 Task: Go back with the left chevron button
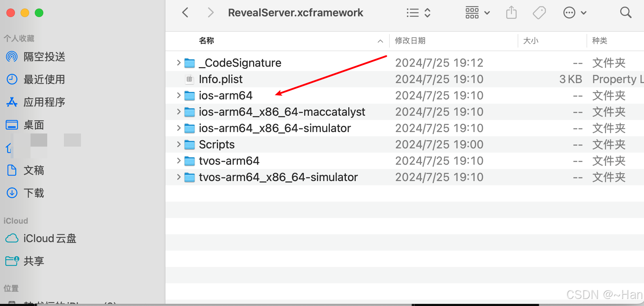point(185,13)
